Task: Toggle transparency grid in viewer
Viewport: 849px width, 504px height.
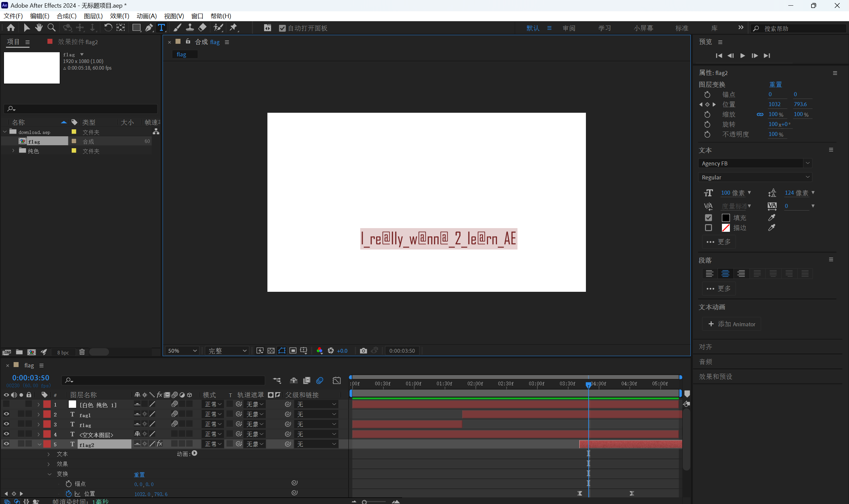Action: coord(271,350)
